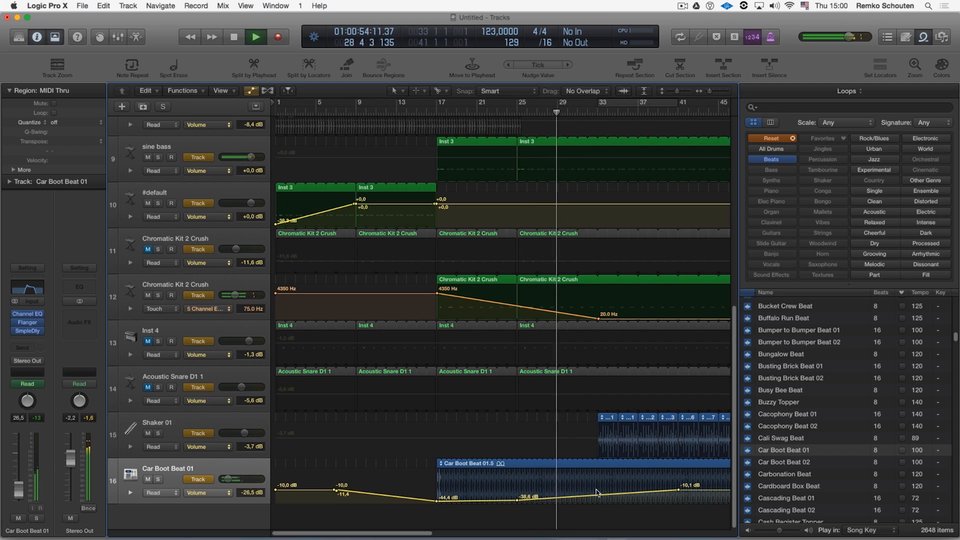
Task: Click the Join glue tool
Action: (x=347, y=67)
